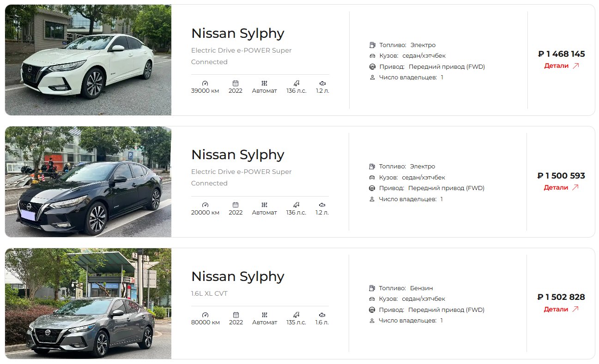Click calendar icon in the ₽ 1 502 828 card

(236, 315)
